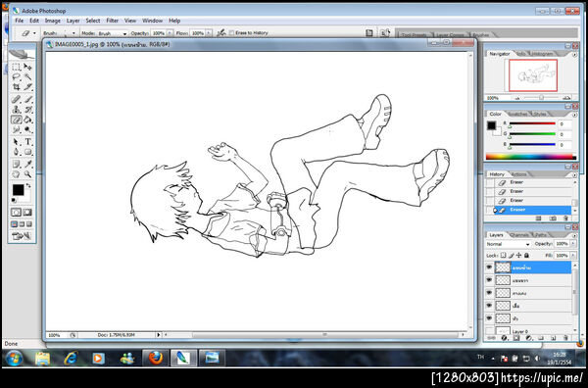Open the eraser Mode dropdown
The image size is (588, 388).
[x=113, y=33]
